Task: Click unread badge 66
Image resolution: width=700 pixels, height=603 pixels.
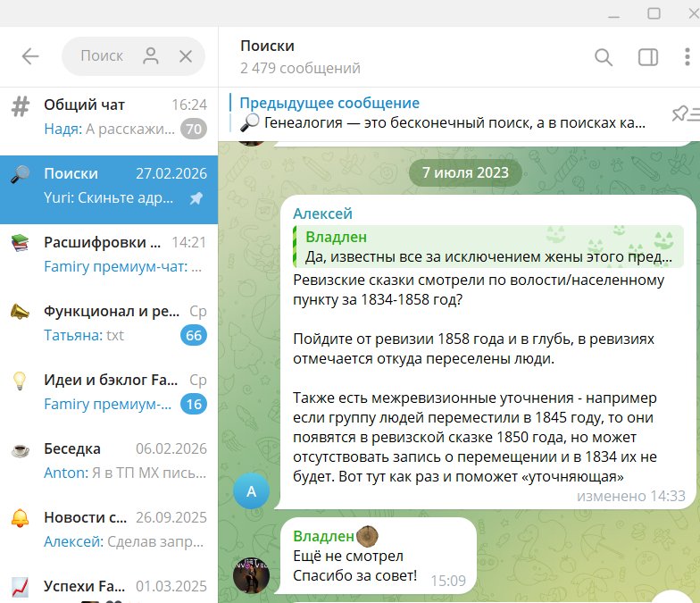Action: pyautogui.click(x=193, y=336)
